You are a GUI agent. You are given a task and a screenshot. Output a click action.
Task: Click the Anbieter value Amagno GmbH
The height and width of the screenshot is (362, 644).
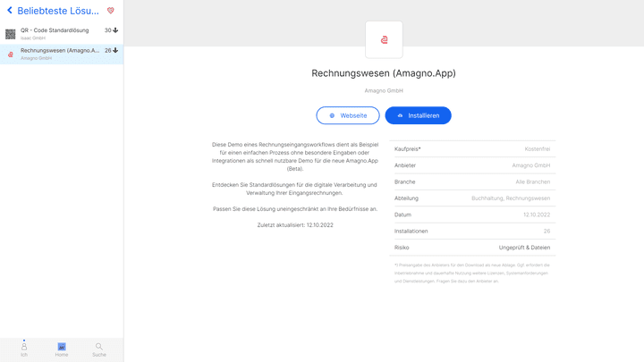pyautogui.click(x=530, y=165)
